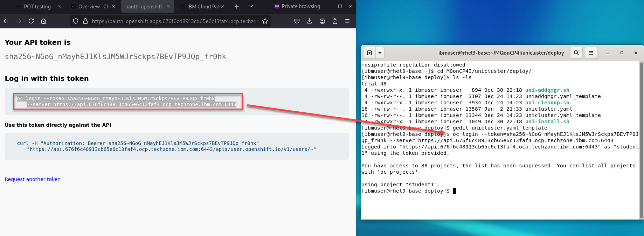Expand the terminal new-tab dropdown arrow
Image resolution: width=644 pixels, height=236 pixels.
[380, 53]
